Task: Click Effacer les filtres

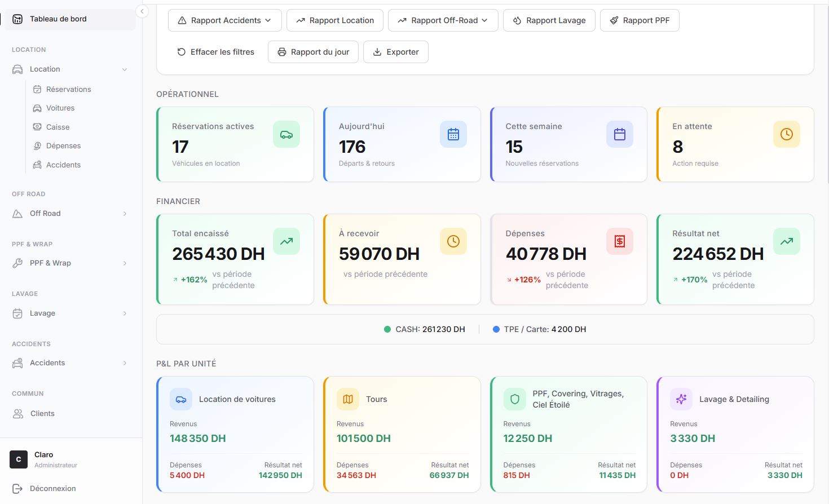Action: pos(215,52)
